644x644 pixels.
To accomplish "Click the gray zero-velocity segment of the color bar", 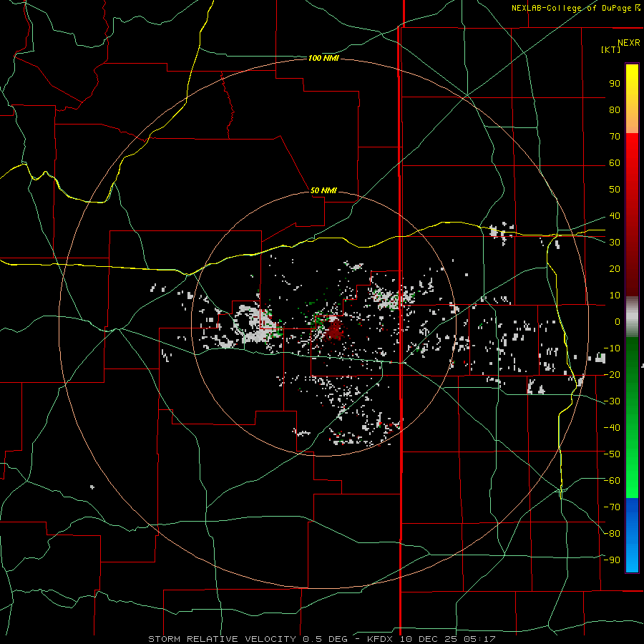I will (x=632, y=317).
